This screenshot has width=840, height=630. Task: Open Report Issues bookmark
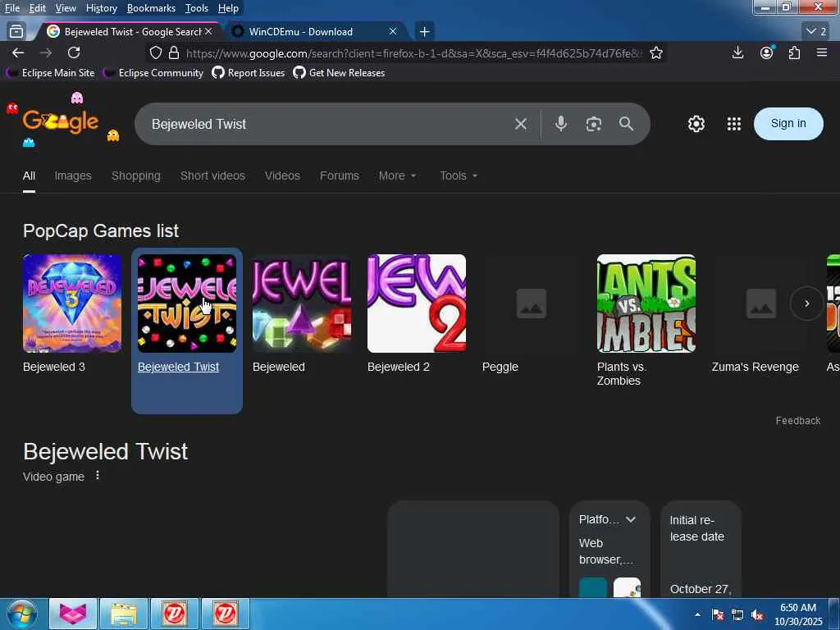click(x=248, y=73)
